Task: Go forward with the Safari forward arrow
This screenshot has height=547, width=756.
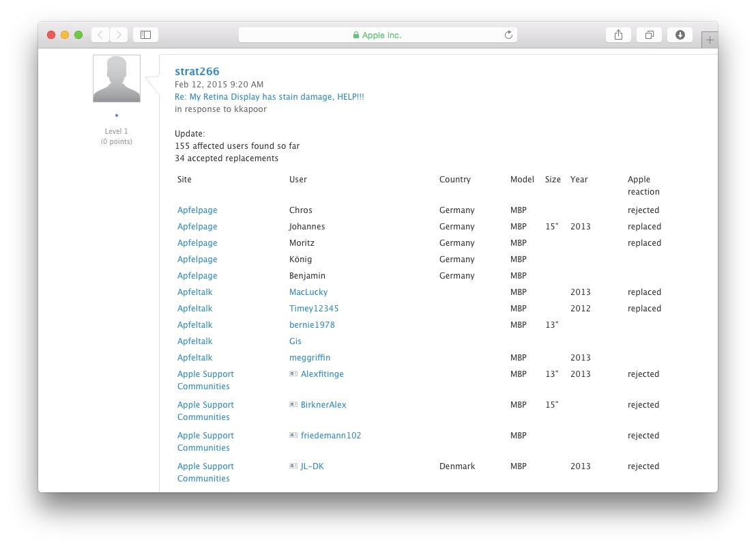Action: pyautogui.click(x=119, y=35)
